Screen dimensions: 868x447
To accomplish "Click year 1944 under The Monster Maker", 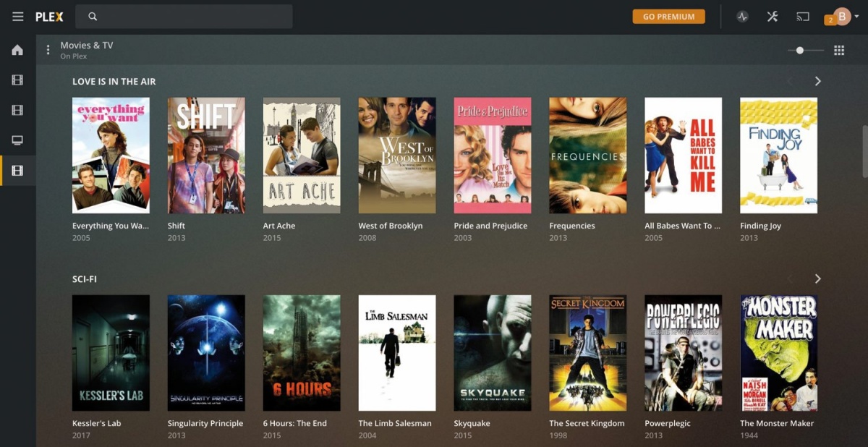I will tap(749, 435).
